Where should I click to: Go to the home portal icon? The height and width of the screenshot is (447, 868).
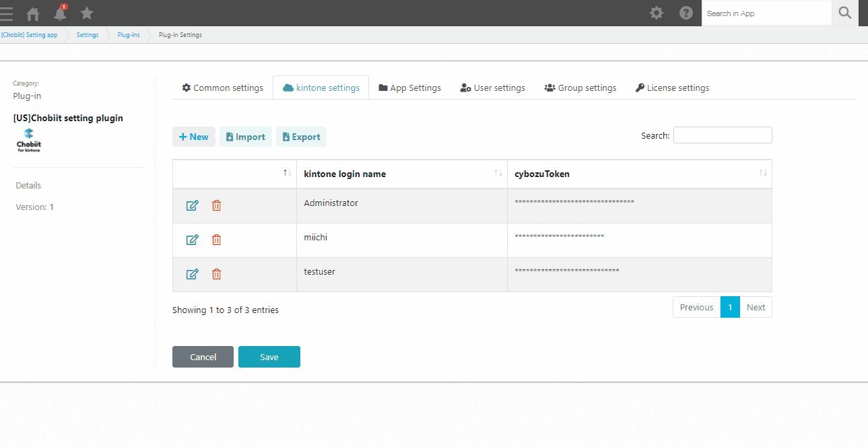(x=33, y=13)
